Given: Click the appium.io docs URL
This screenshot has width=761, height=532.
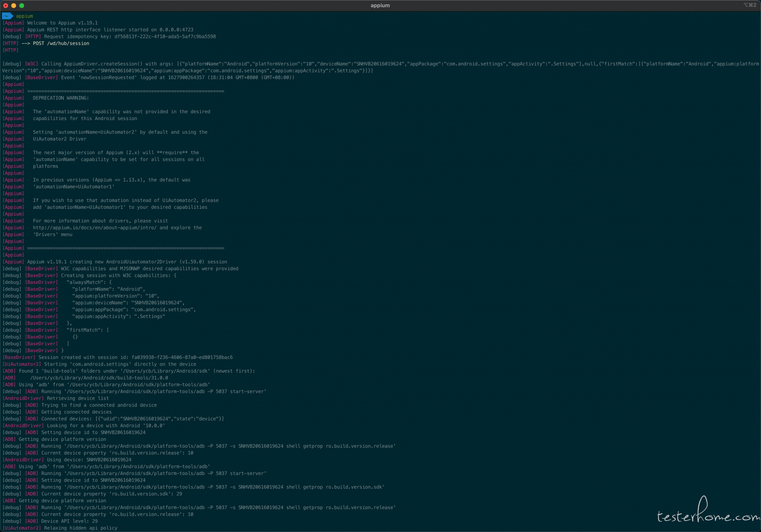Looking at the screenshot, I should point(95,228).
